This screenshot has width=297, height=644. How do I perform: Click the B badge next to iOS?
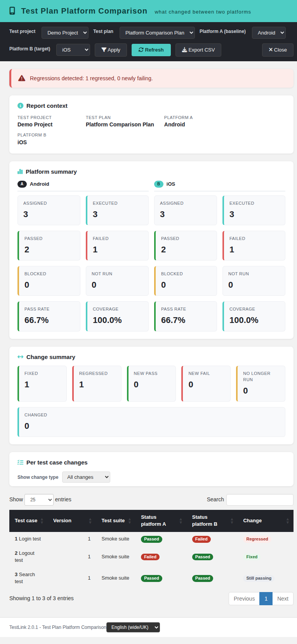(x=159, y=184)
